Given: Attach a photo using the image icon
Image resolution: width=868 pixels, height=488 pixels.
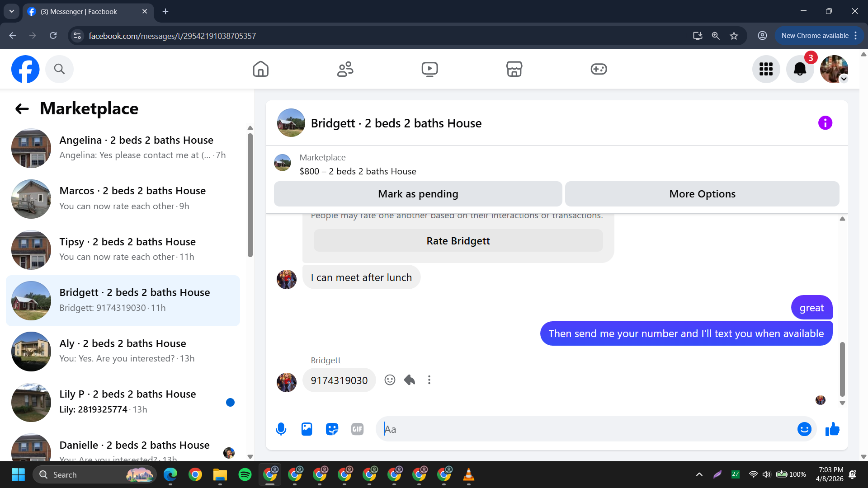Looking at the screenshot, I should pos(307,429).
